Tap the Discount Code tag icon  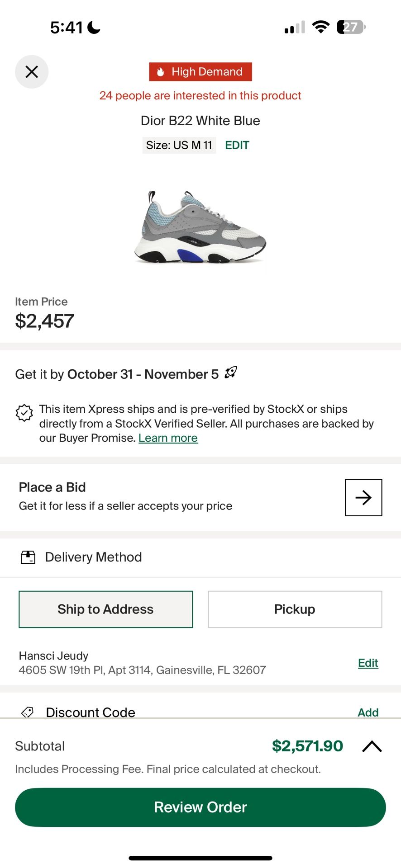point(28,712)
